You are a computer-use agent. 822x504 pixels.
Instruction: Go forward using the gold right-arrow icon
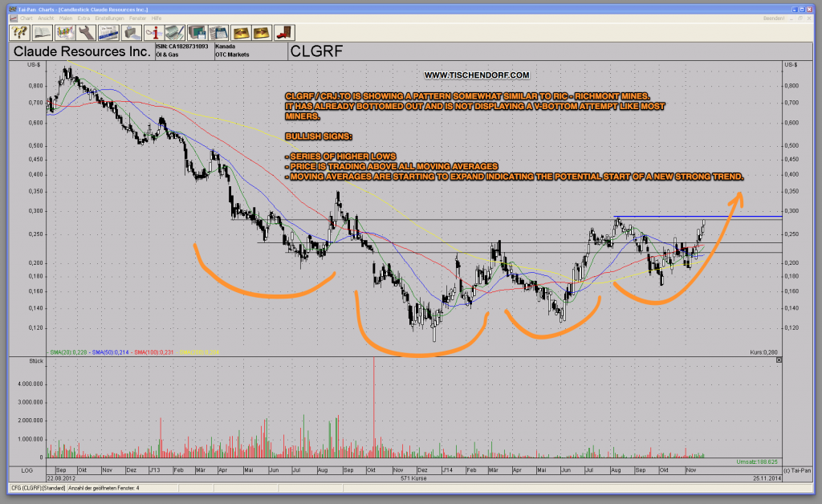coord(261,33)
